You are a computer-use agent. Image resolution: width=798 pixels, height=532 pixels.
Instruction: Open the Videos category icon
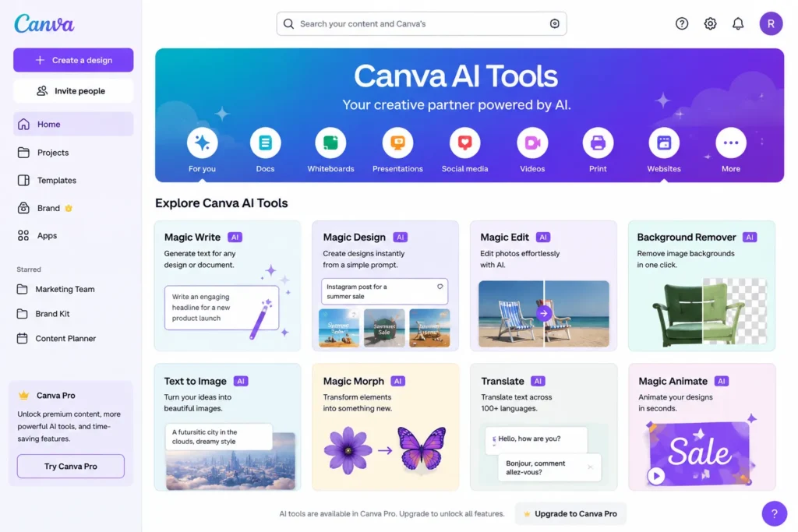(532, 143)
